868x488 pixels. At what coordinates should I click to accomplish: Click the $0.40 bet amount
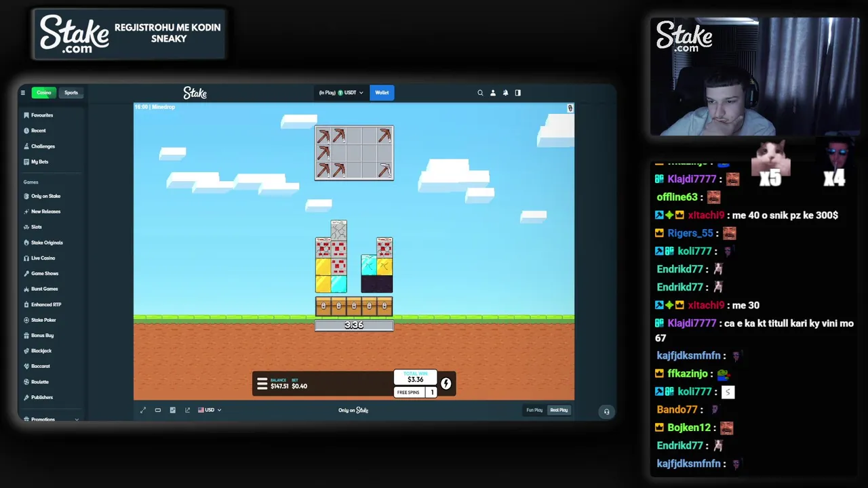pos(300,386)
